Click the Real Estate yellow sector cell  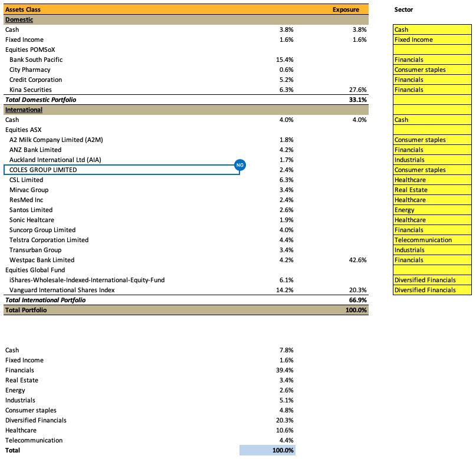click(x=432, y=190)
